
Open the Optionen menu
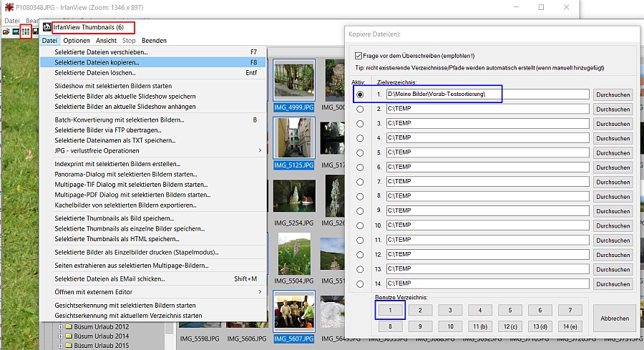[77, 41]
